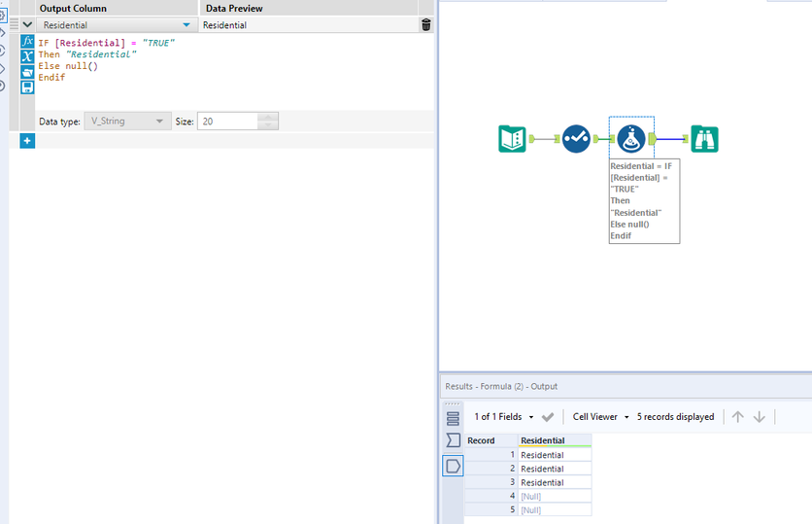Select the [Null] cell in record 4

tap(555, 497)
